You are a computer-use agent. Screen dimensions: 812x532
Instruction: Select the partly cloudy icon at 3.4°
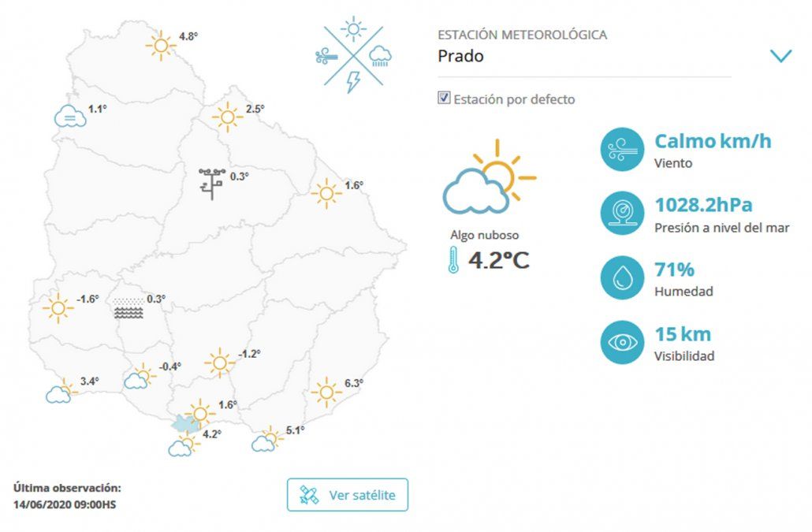pyautogui.click(x=61, y=392)
